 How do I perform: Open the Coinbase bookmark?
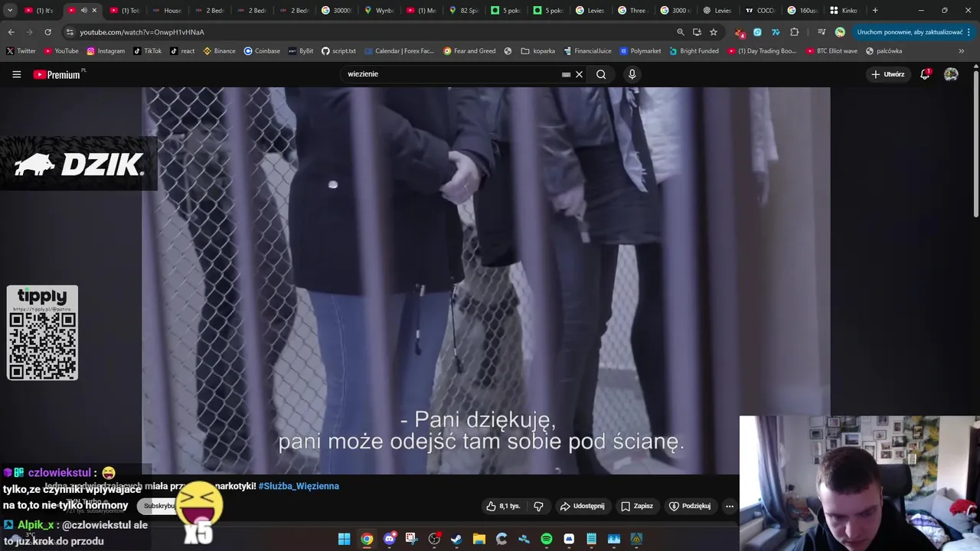tap(262, 51)
